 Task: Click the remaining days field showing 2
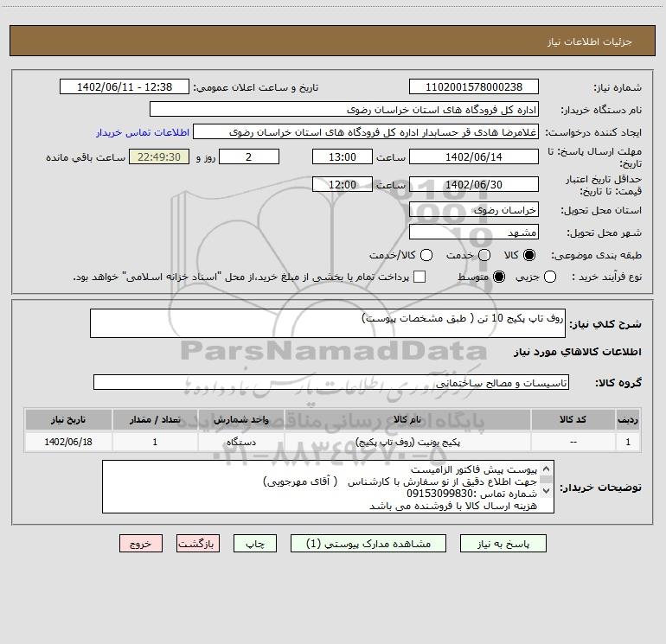click(x=249, y=156)
